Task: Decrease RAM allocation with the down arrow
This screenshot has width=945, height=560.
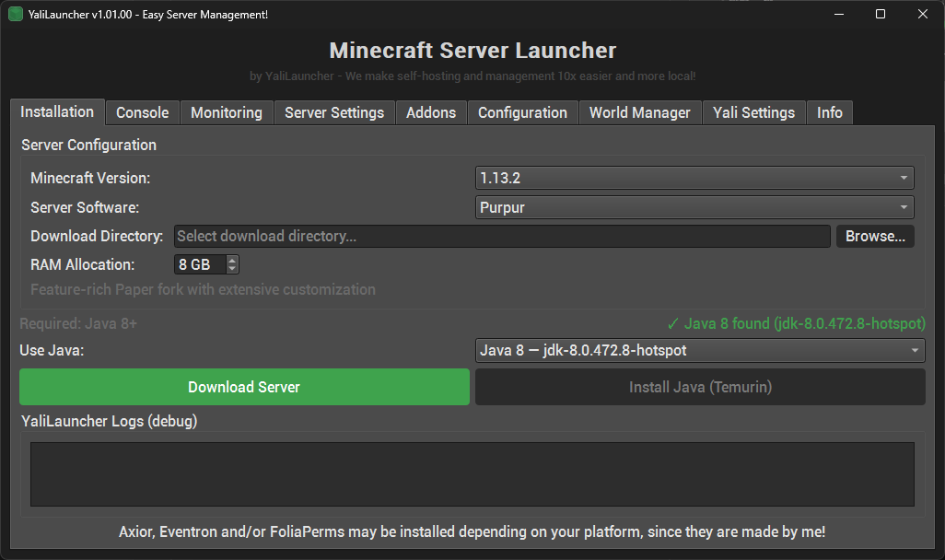Action: point(232,269)
